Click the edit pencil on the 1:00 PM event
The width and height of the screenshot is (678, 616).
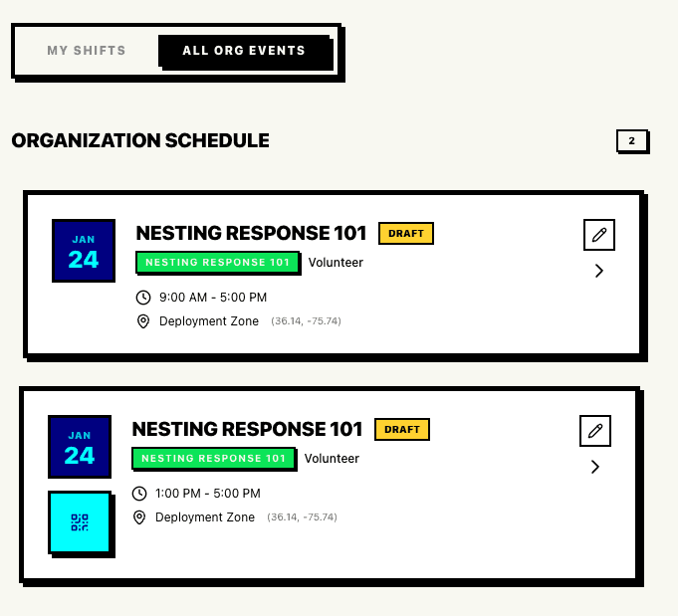pos(595,431)
